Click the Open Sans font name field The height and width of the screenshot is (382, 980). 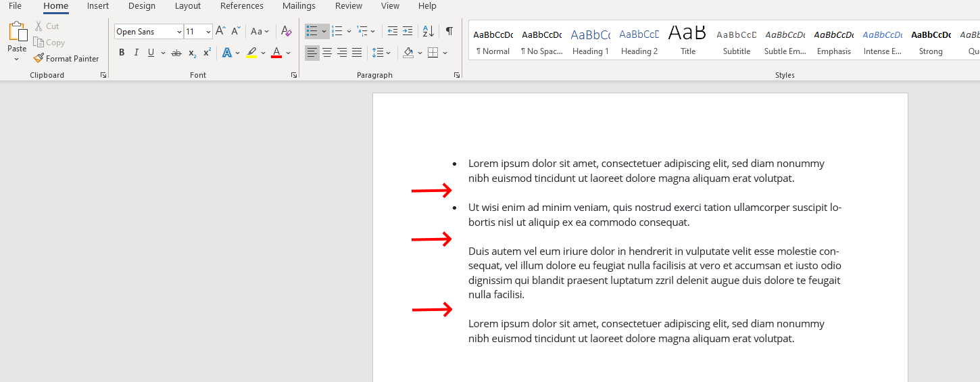[145, 32]
